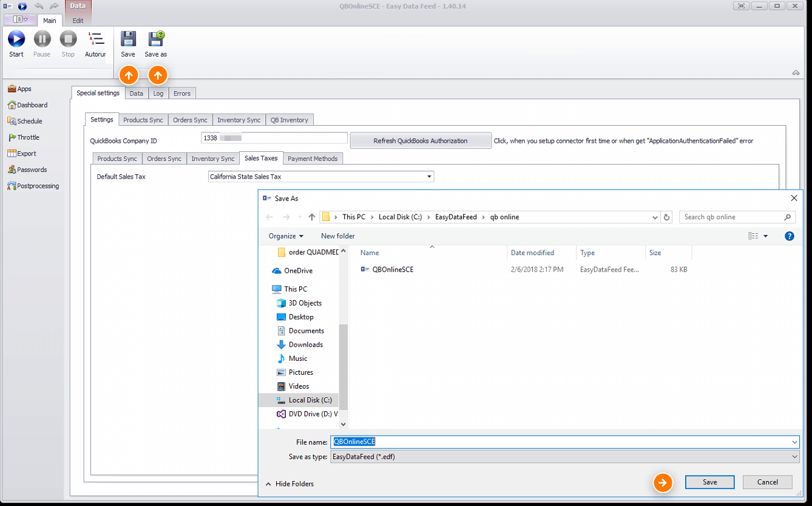This screenshot has width=812, height=506.
Task: Select This PC in navigation pane
Action: point(289,289)
